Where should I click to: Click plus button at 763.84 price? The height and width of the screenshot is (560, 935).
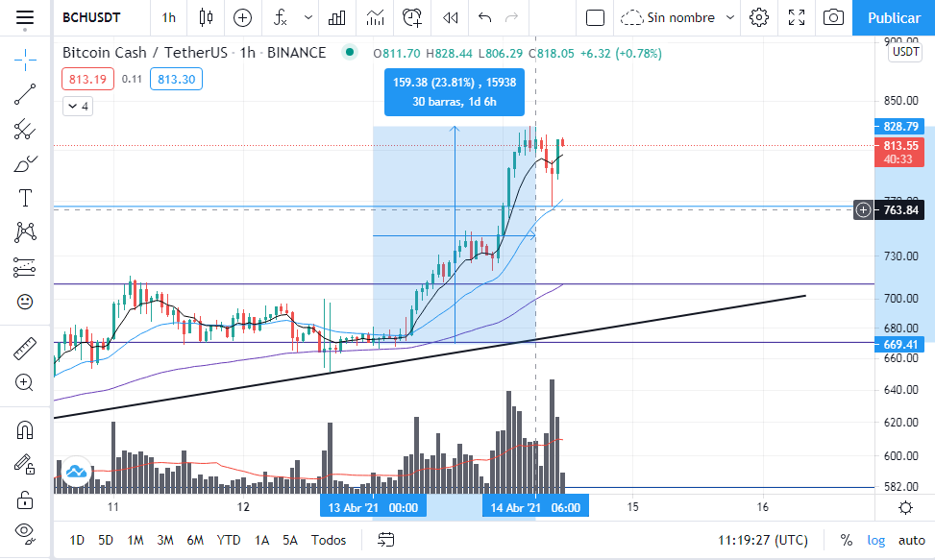(x=864, y=209)
